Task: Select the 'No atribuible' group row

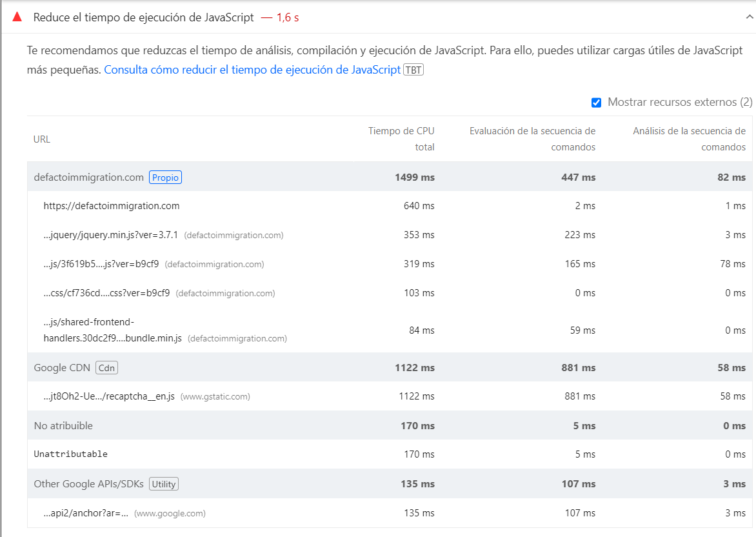Action: (x=390, y=425)
